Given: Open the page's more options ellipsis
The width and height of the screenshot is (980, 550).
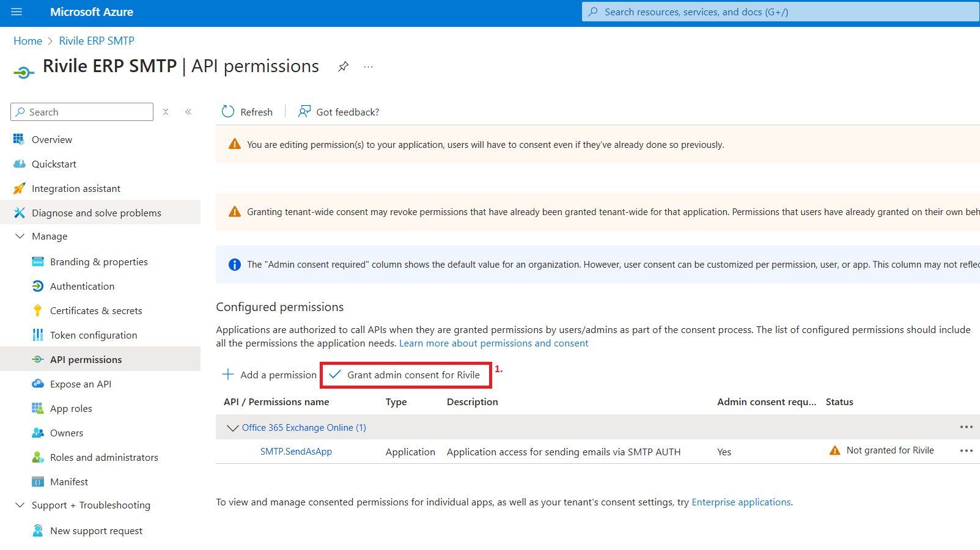Looking at the screenshot, I should [368, 67].
